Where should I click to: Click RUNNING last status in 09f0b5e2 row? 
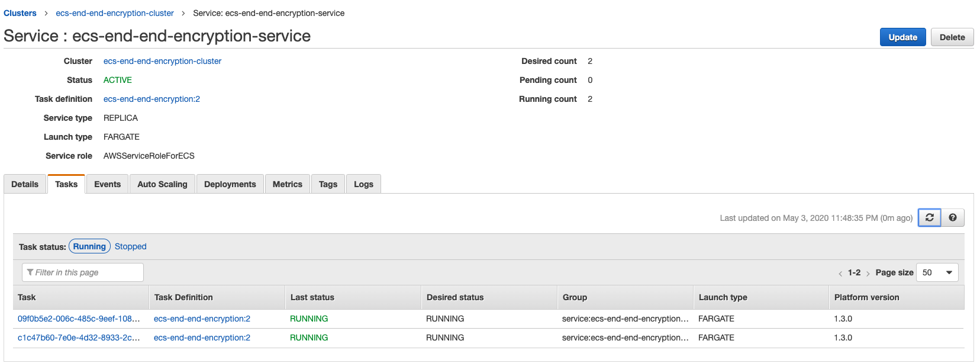coord(309,319)
